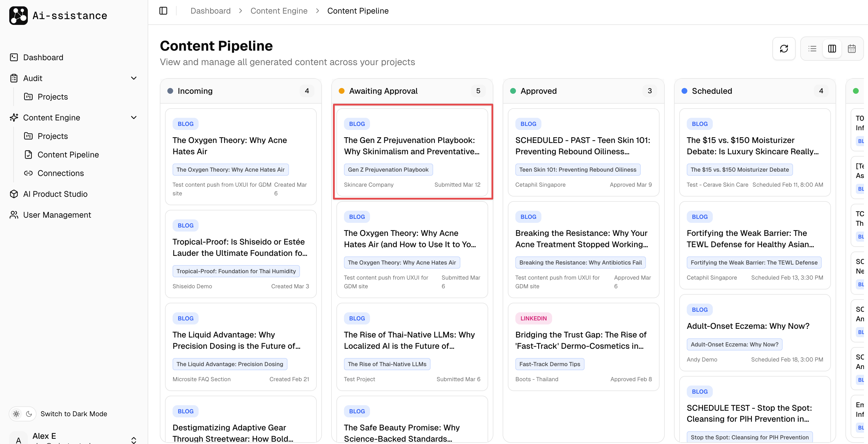Open Dashboard from the sidebar icon
This screenshot has height=444, width=868.
click(x=14, y=57)
